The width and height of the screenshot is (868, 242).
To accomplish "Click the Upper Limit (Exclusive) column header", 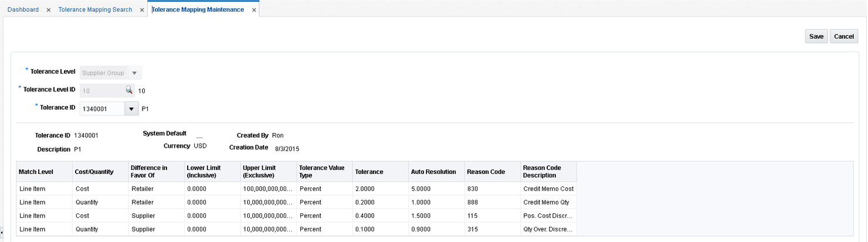I will click(x=268, y=172).
